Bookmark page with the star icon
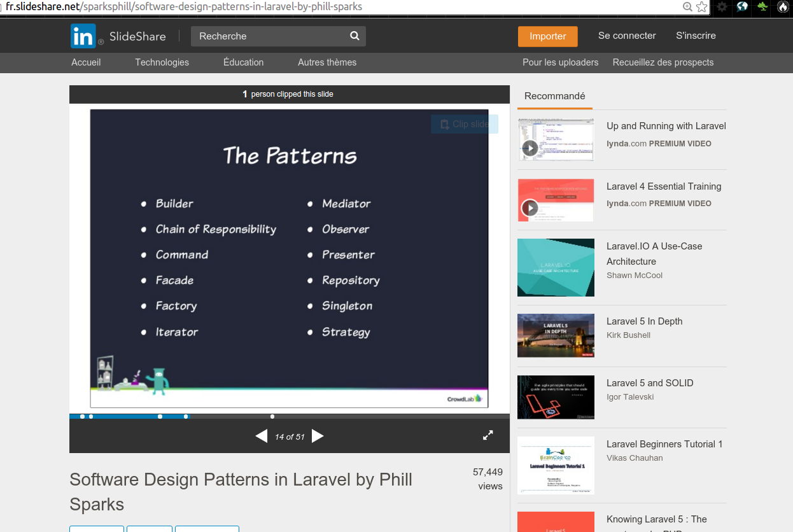793x532 pixels. [702, 7]
